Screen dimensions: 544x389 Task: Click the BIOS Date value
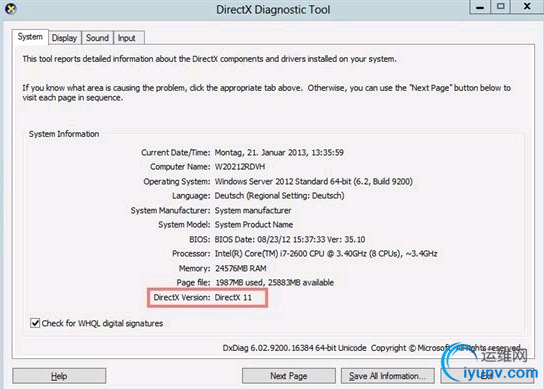290,239
